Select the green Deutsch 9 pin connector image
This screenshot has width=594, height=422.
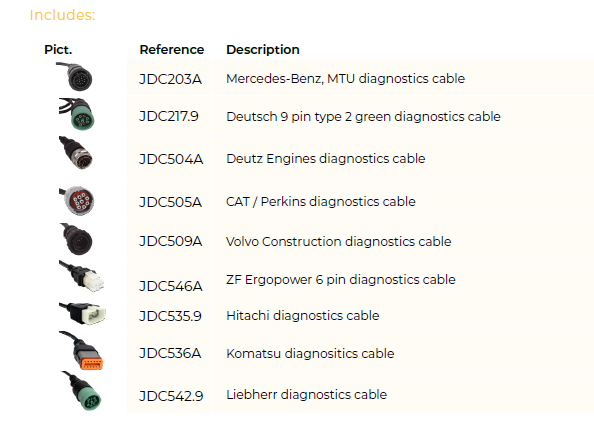pos(77,114)
